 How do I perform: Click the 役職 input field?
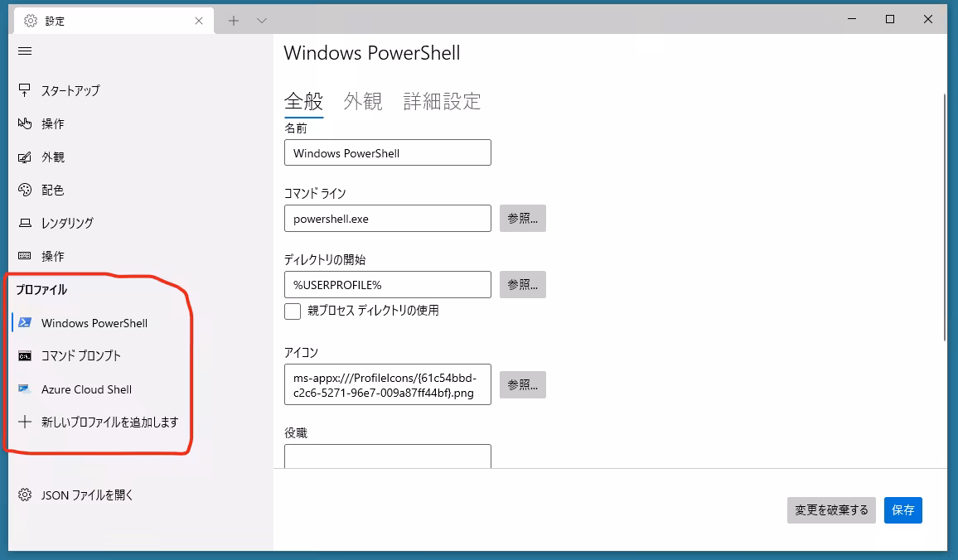point(387,456)
